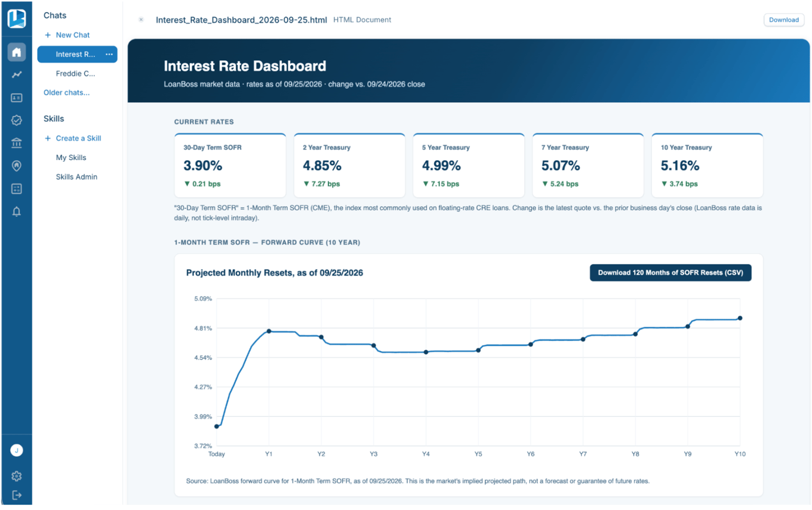Click the logout icon at sidebar bottom
Viewport: 812px width, 510px height.
(x=17, y=495)
